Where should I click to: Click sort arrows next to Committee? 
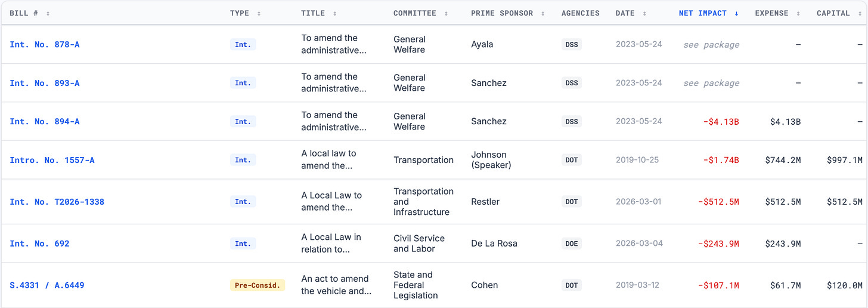(x=446, y=13)
